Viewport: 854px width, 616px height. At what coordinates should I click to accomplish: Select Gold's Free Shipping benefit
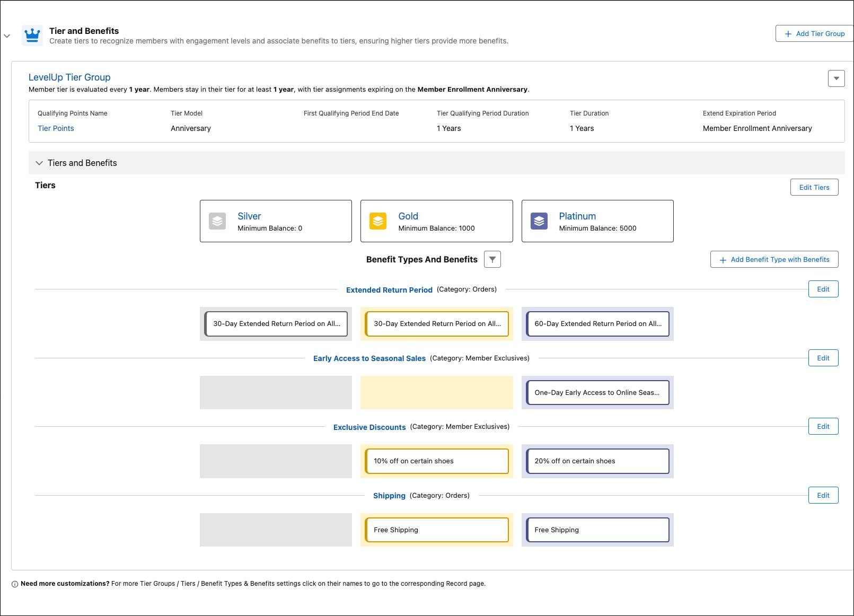[x=437, y=530]
